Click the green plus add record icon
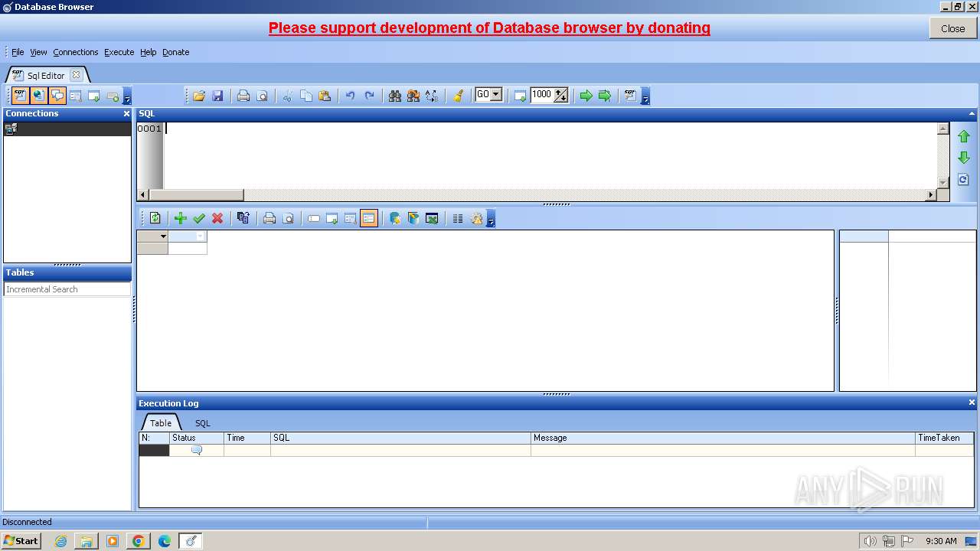This screenshot has height=551, width=980. pyautogui.click(x=181, y=218)
